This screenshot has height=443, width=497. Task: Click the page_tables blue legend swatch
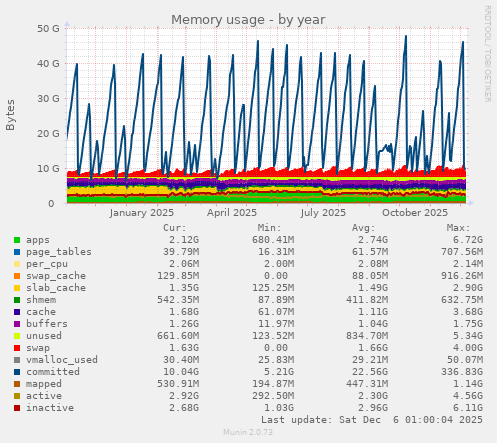click(17, 252)
